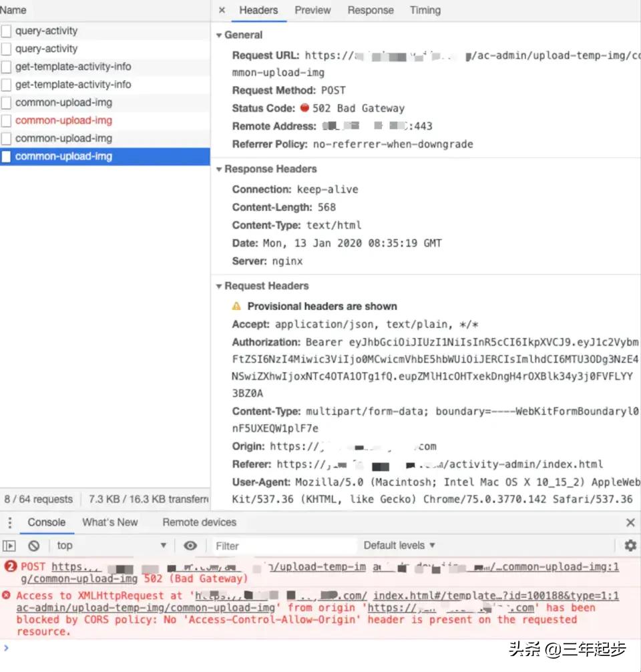Viewport: 641px width, 672px height.
Task: Click the red Status Code indicator dot
Action: (x=305, y=108)
